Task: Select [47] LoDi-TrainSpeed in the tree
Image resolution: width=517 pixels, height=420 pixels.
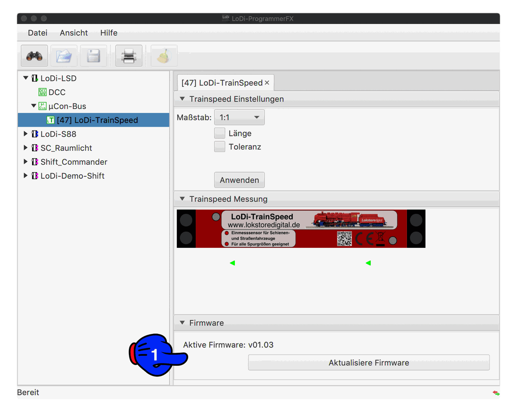Action: click(93, 120)
